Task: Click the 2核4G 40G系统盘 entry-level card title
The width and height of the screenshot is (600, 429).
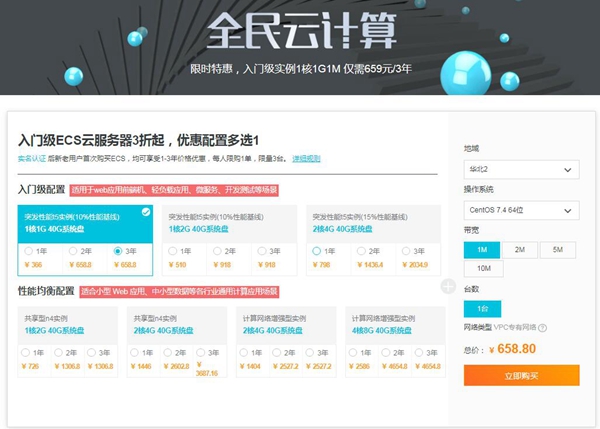Action: click(342, 229)
